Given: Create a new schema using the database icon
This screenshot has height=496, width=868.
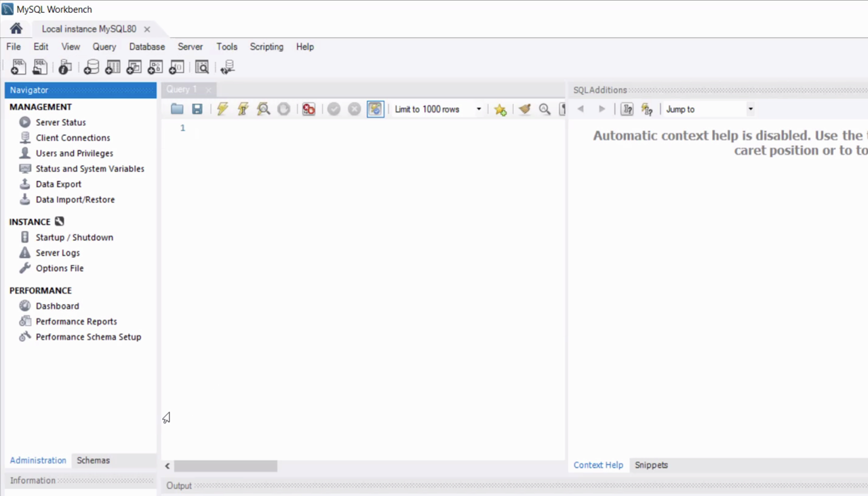Looking at the screenshot, I should tap(91, 67).
